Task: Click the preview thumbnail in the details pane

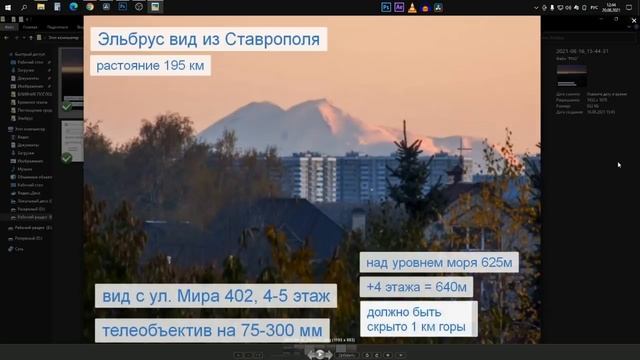Action: 571,76
